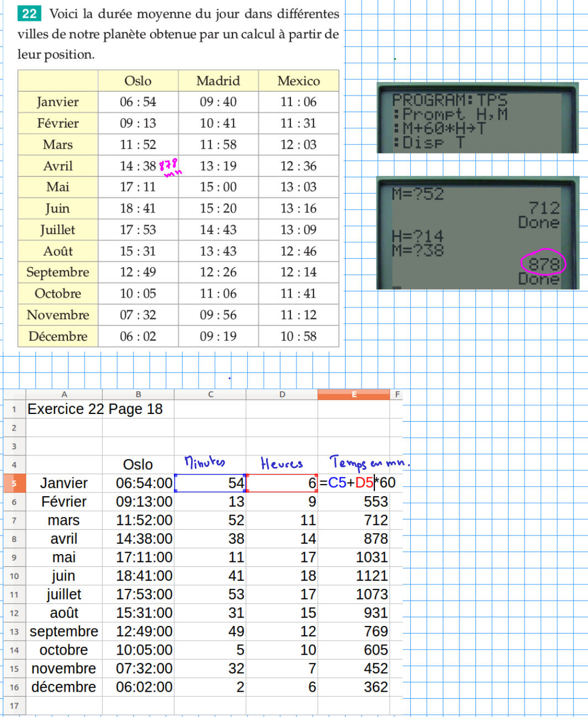Click the formula cell containing =C5+D5*60

[357, 483]
